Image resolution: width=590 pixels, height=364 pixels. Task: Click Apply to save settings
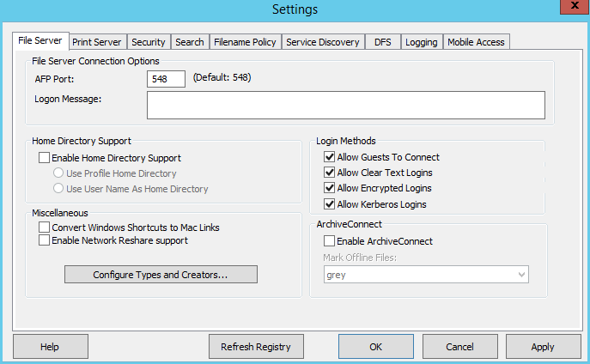coord(543,347)
